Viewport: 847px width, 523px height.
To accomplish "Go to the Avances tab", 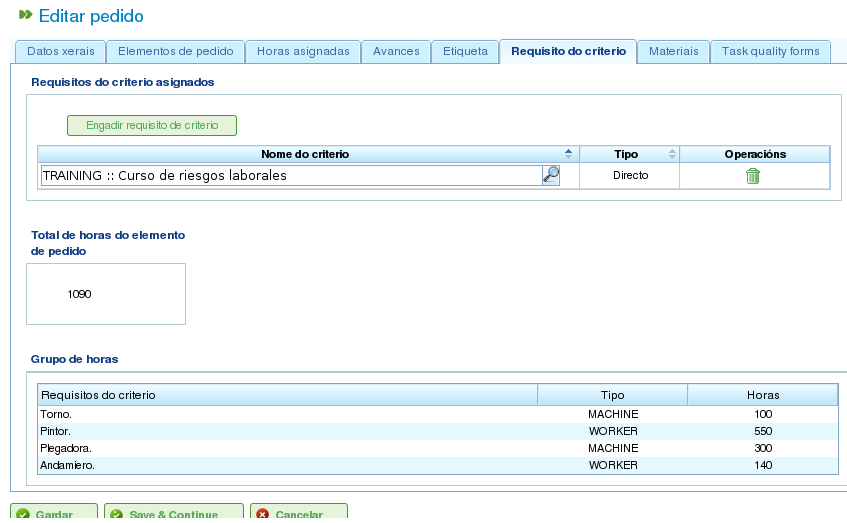I will coord(396,51).
